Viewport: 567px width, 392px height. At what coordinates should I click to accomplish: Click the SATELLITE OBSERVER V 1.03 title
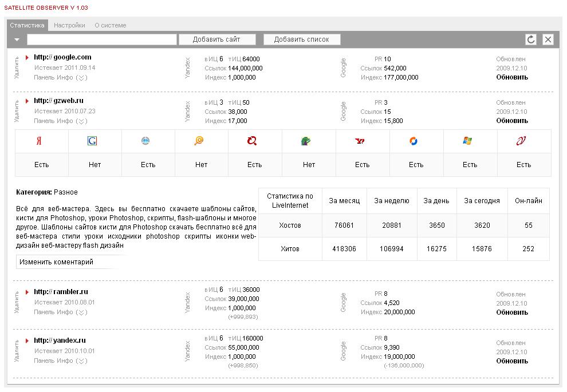point(46,7)
